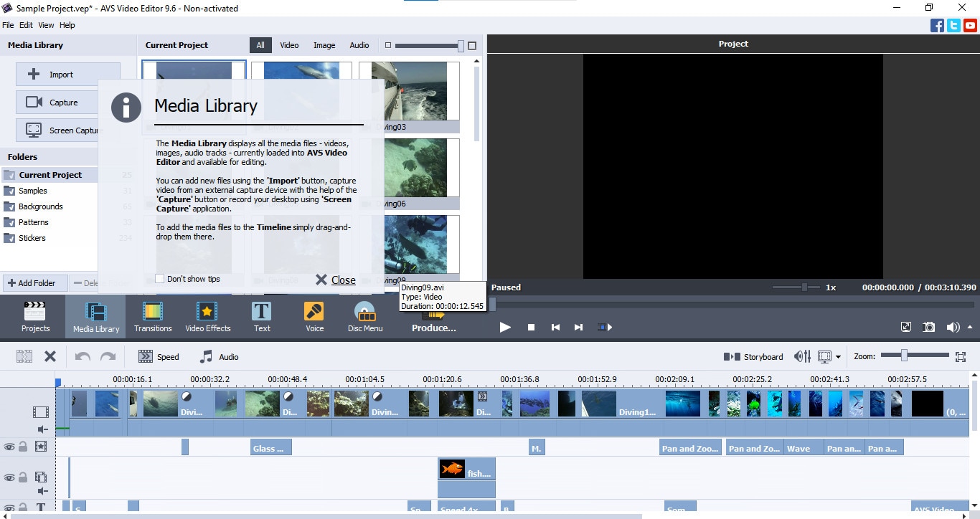
Task: Click the small thumbnail size icon
Action: [x=388, y=45]
